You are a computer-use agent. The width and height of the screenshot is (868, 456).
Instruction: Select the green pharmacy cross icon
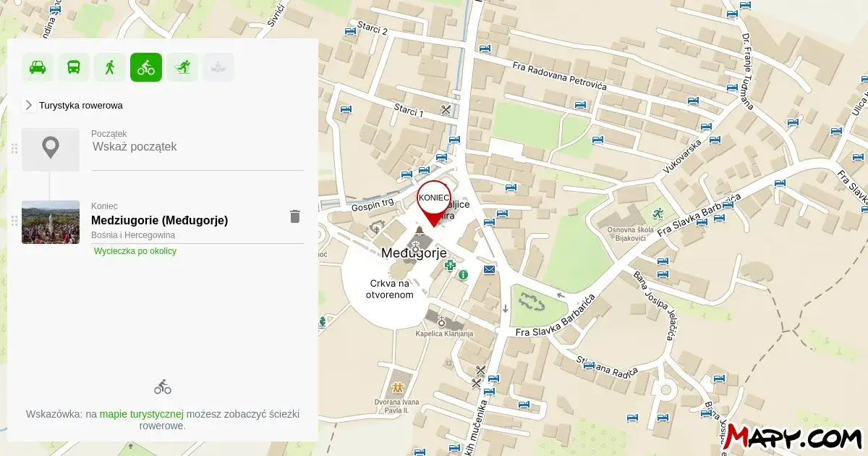point(450,266)
